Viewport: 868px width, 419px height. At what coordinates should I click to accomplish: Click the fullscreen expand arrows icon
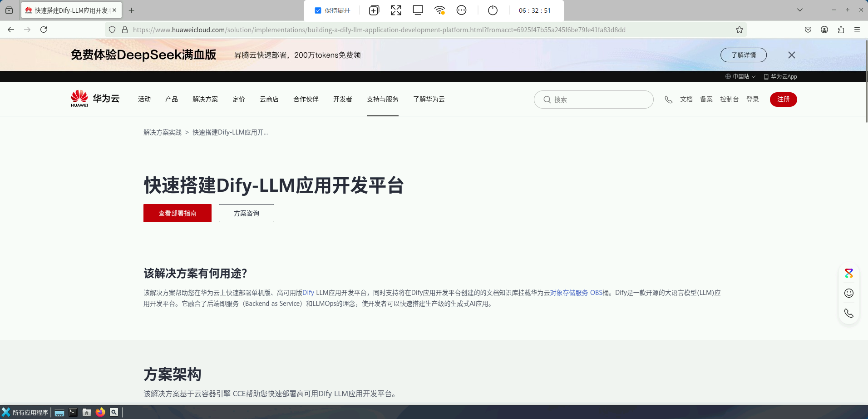396,10
